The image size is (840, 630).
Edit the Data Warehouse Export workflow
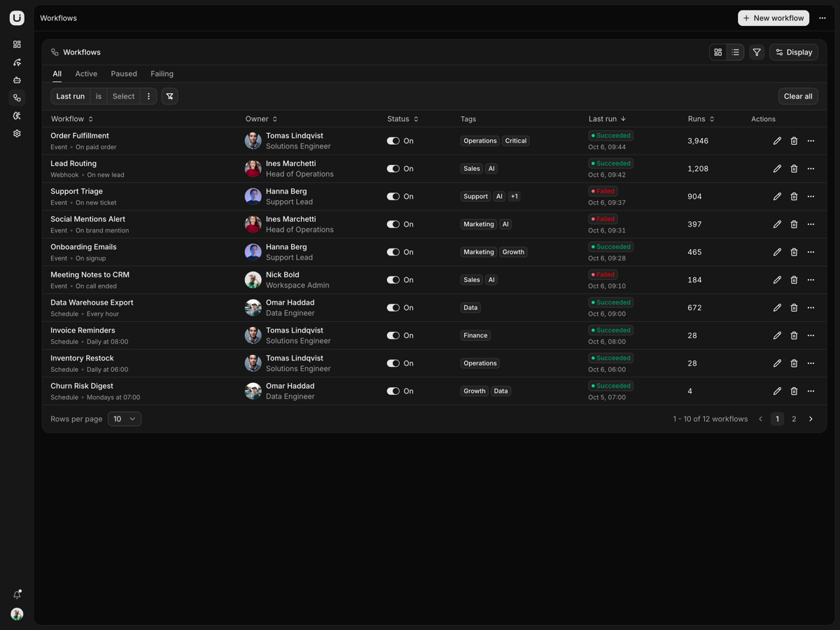[x=777, y=308]
